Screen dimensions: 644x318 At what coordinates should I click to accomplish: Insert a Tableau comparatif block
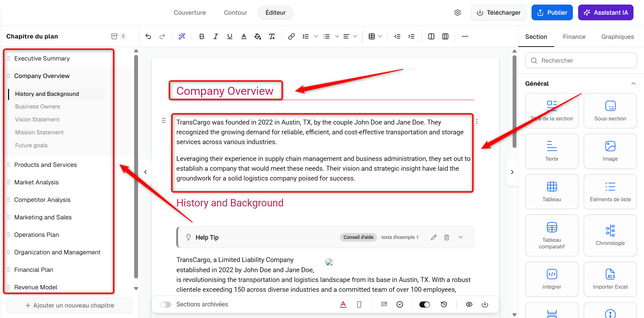(x=552, y=235)
